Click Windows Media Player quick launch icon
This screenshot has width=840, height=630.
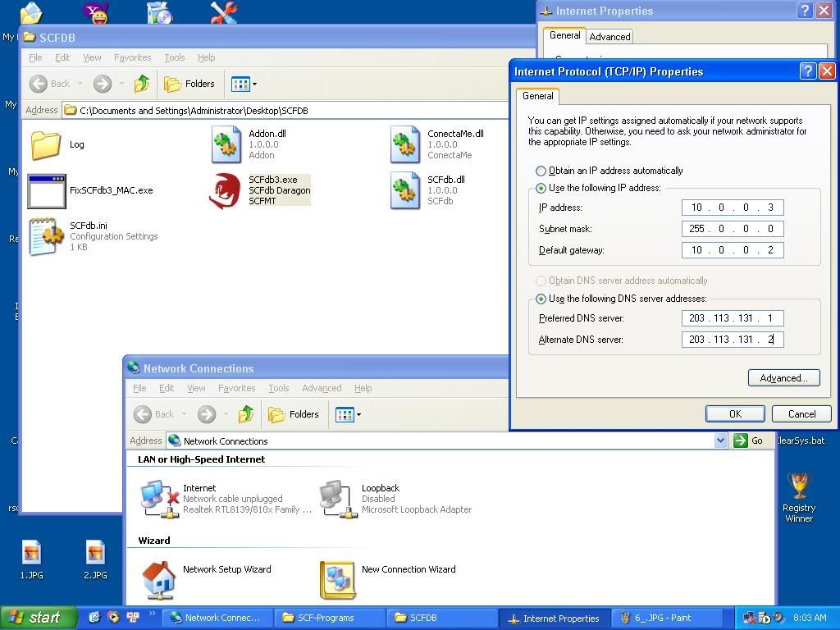click(x=113, y=618)
